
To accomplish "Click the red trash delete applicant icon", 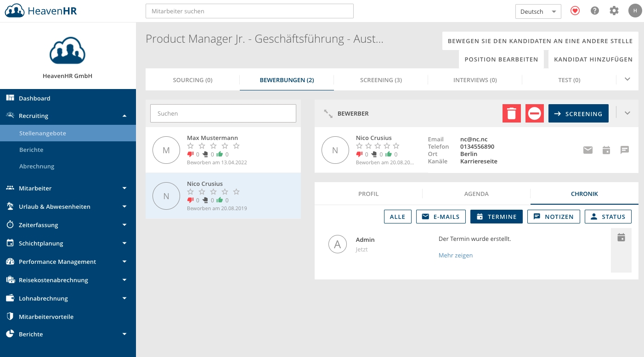I will tap(512, 113).
